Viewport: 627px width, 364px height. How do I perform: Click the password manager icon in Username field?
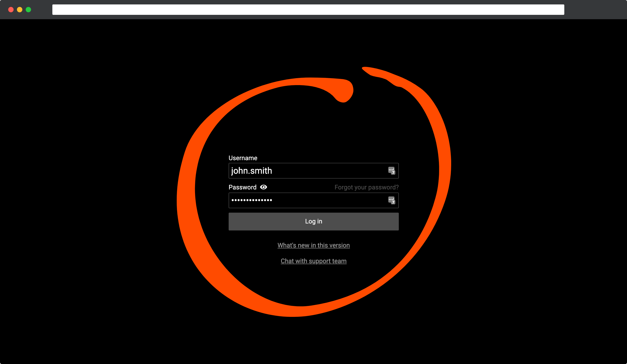(x=392, y=171)
